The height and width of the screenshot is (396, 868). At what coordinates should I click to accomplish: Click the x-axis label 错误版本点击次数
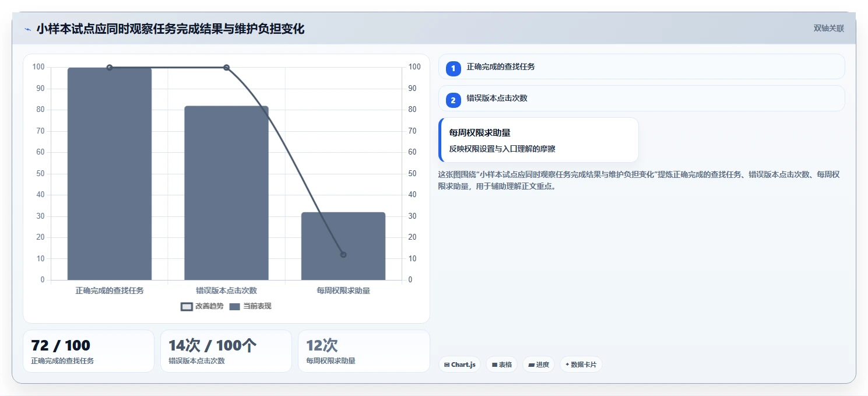[226, 290]
